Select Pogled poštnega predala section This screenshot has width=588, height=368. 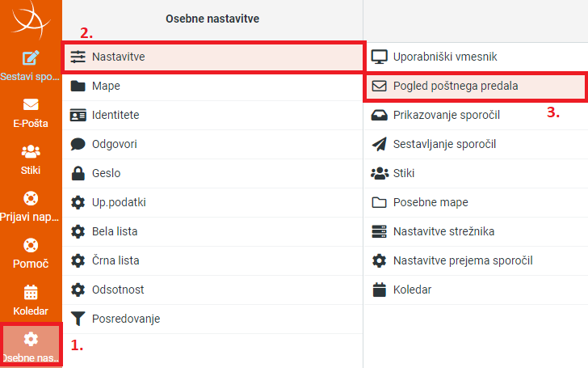point(476,86)
